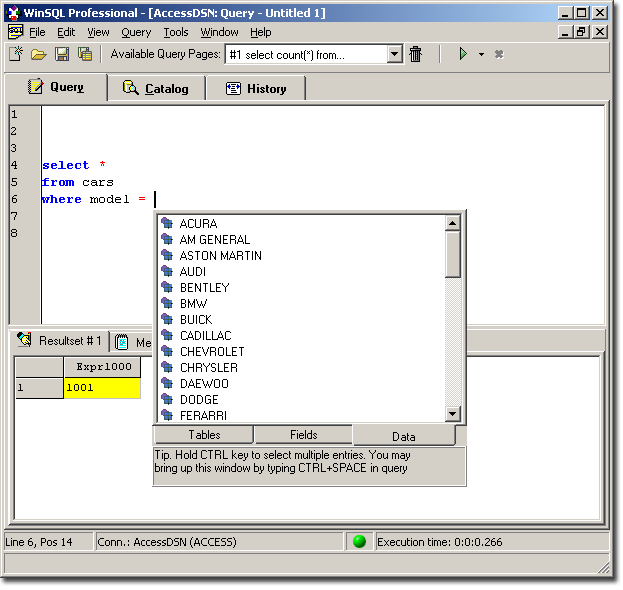The width and height of the screenshot is (623, 590).
Task: Select the partially hidden Messages tab
Action: pos(133,342)
